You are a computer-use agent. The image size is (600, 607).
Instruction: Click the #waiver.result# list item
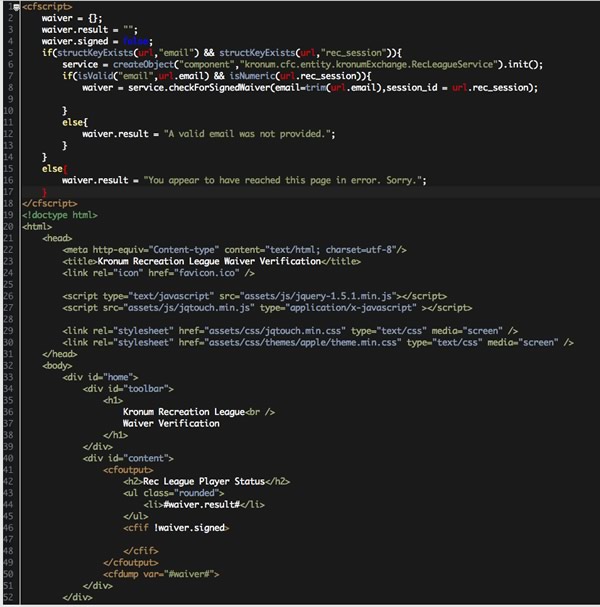pyautogui.click(x=204, y=506)
